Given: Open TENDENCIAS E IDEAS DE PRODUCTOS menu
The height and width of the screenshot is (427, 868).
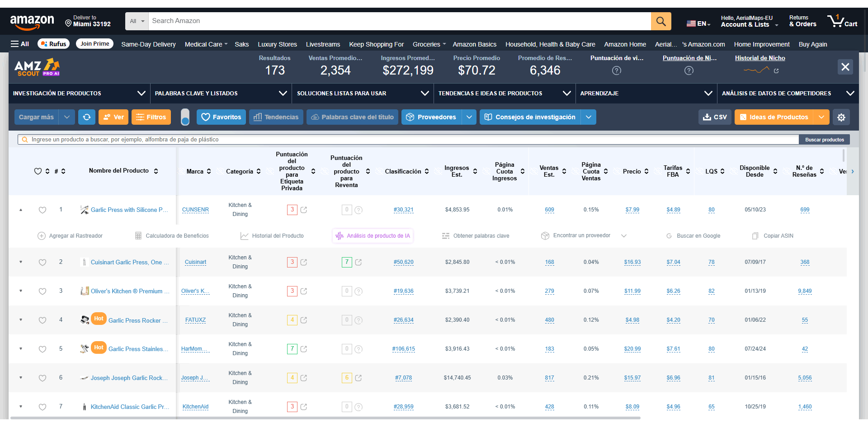Looking at the screenshot, I should point(505,94).
